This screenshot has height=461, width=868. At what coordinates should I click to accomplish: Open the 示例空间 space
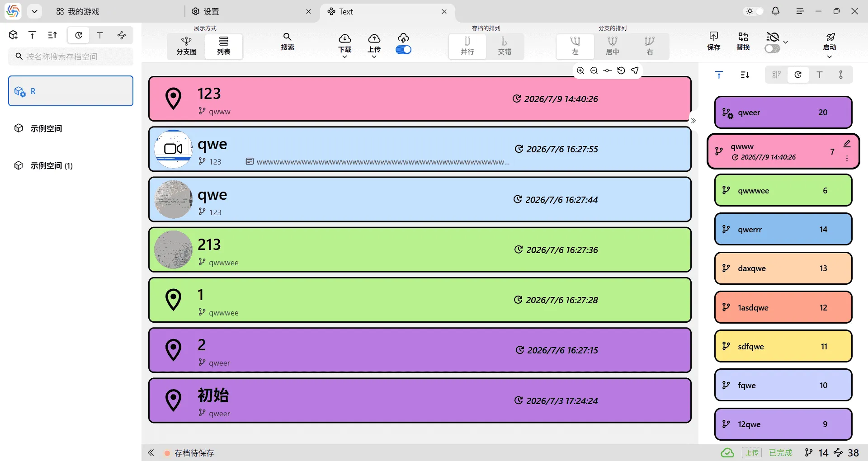(71, 128)
